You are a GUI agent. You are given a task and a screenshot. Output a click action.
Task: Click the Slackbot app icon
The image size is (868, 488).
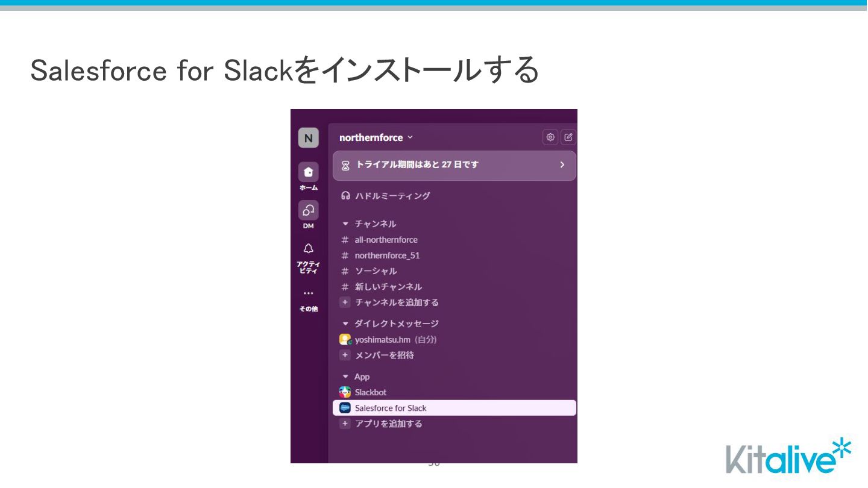pyautogui.click(x=345, y=392)
